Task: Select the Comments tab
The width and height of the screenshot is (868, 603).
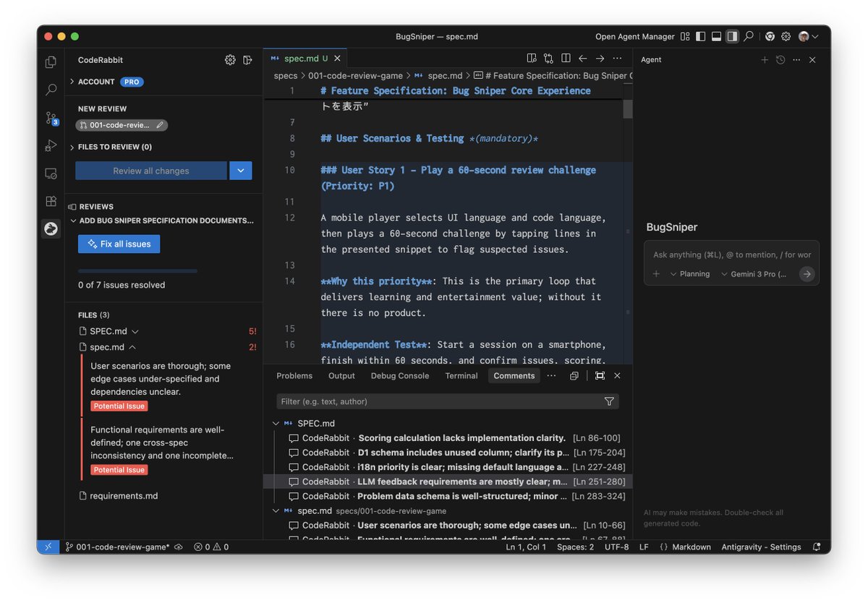Action: pos(514,376)
